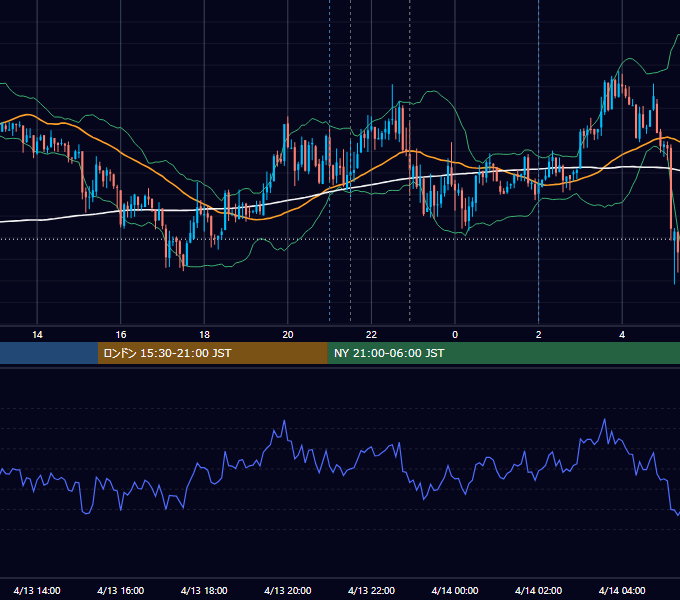Click the 4/14 02:00 date label
The image size is (680, 600).
tap(539, 590)
